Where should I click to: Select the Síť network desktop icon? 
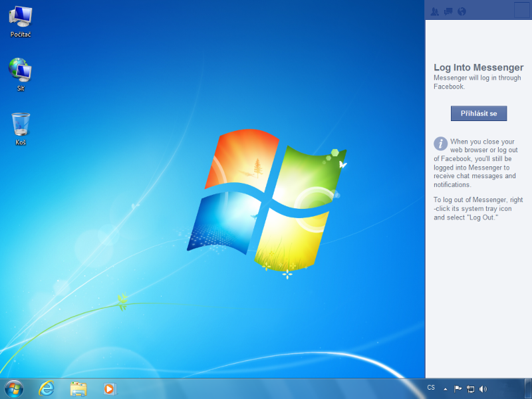click(x=21, y=74)
